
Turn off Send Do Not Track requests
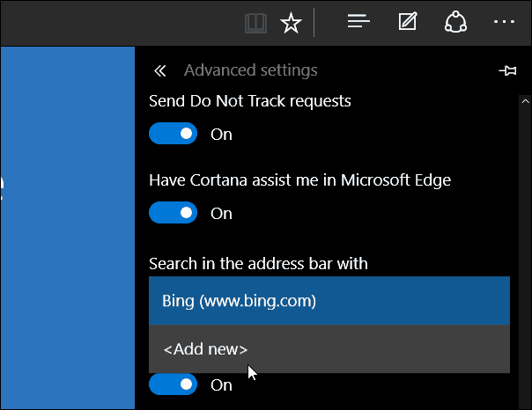coord(173,134)
